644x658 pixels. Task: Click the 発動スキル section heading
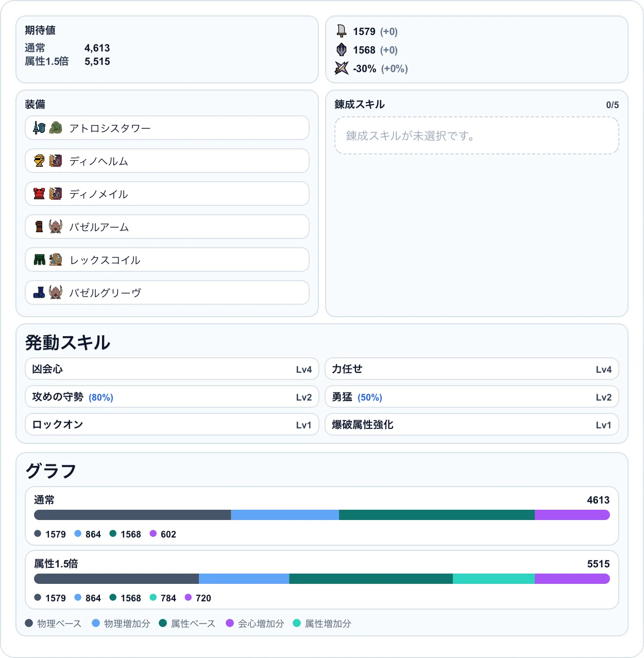pos(67,342)
